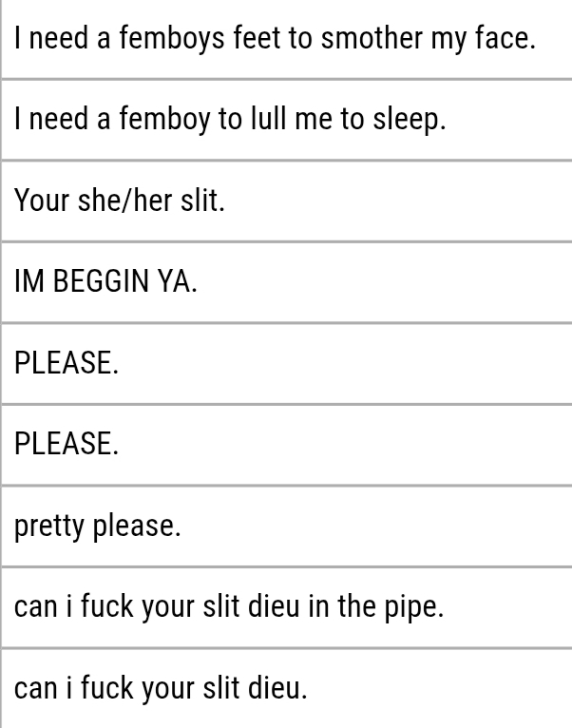Pick the row starting 'Your she/her'

pyautogui.click(x=285, y=201)
